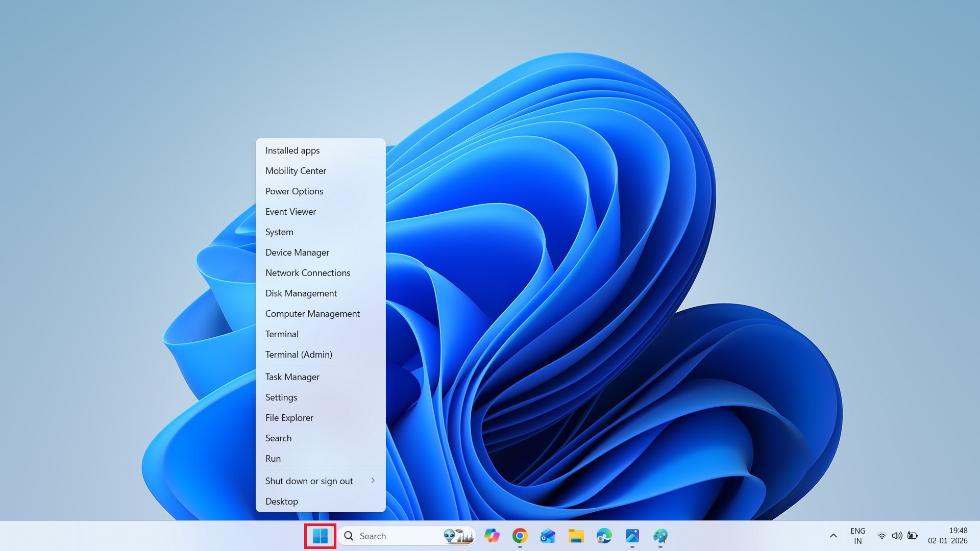Open Copilot from the taskbar
Image resolution: width=980 pixels, height=551 pixels.
coord(492,536)
